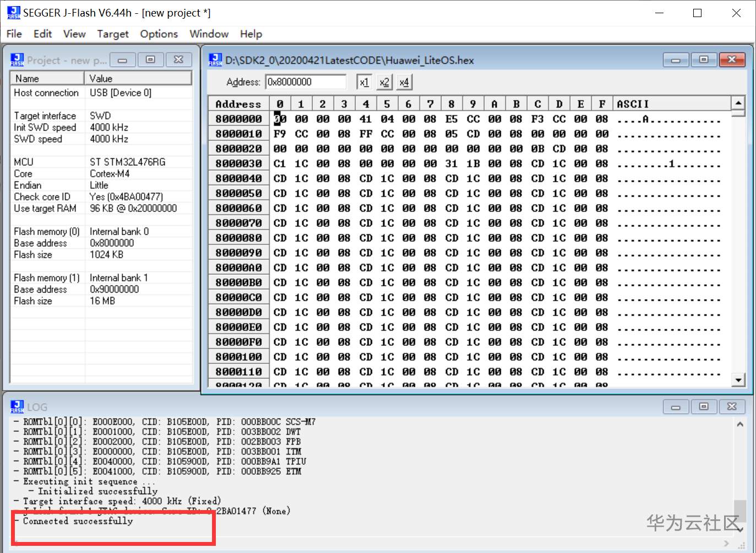The image size is (756, 553).
Task: Click the 16 MB flash size value
Action: [x=102, y=301]
